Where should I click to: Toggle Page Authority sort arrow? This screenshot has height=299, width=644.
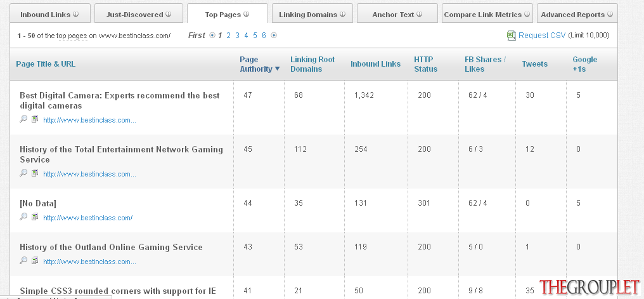(277, 69)
